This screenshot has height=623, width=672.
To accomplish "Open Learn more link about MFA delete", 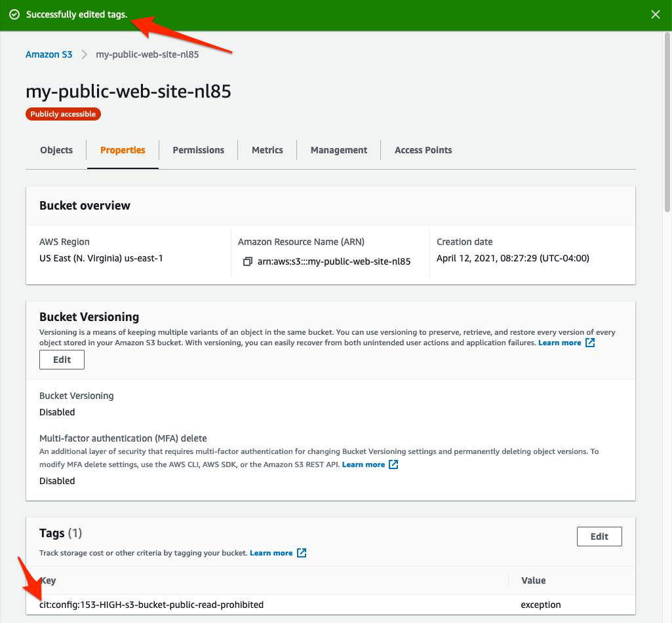I will [363, 464].
